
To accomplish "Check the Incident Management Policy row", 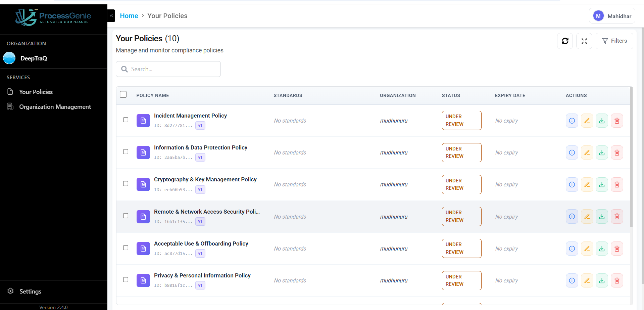I will 126,120.
